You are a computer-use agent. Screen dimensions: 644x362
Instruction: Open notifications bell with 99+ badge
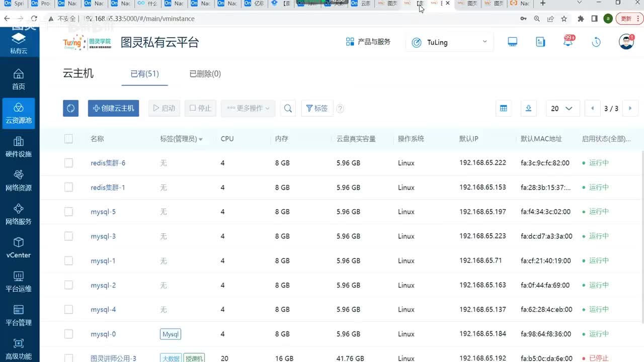[569, 41]
